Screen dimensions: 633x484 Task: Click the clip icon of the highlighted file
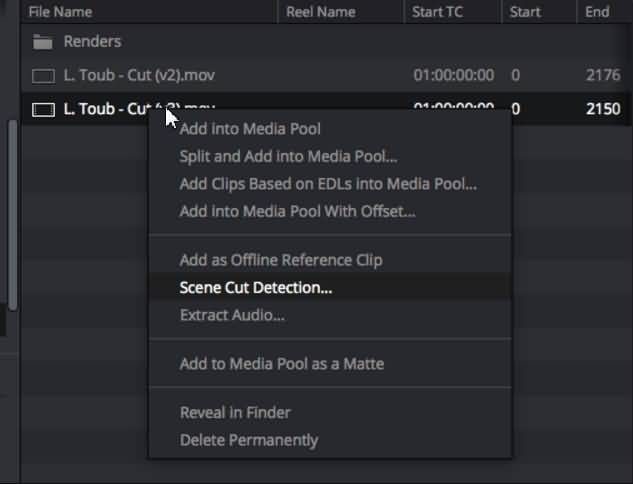(43, 109)
